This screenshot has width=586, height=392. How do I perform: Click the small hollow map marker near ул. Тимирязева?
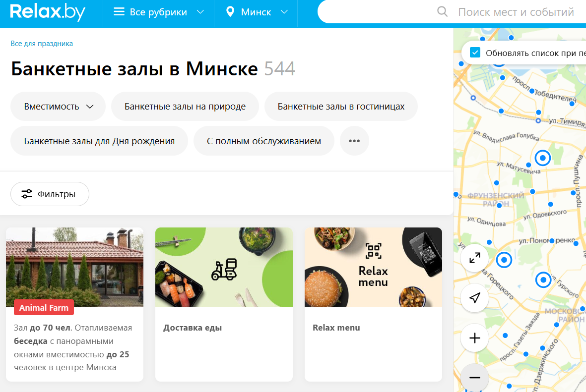[x=538, y=120]
